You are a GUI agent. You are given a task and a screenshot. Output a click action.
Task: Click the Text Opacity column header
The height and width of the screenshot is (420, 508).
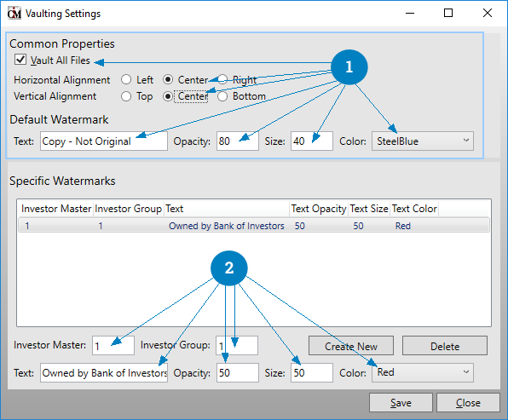pos(319,209)
